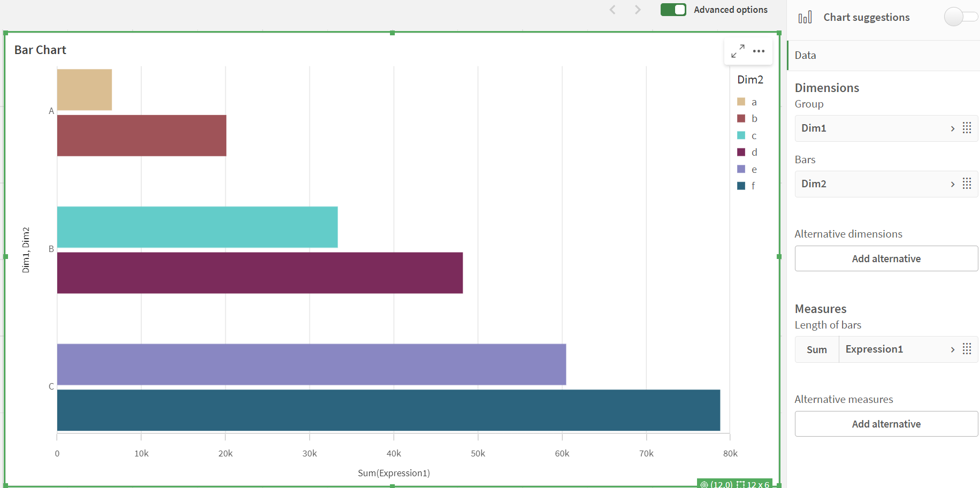Click the drag handle next to Dim1
Image resolution: width=980 pixels, height=488 pixels.
(x=967, y=128)
